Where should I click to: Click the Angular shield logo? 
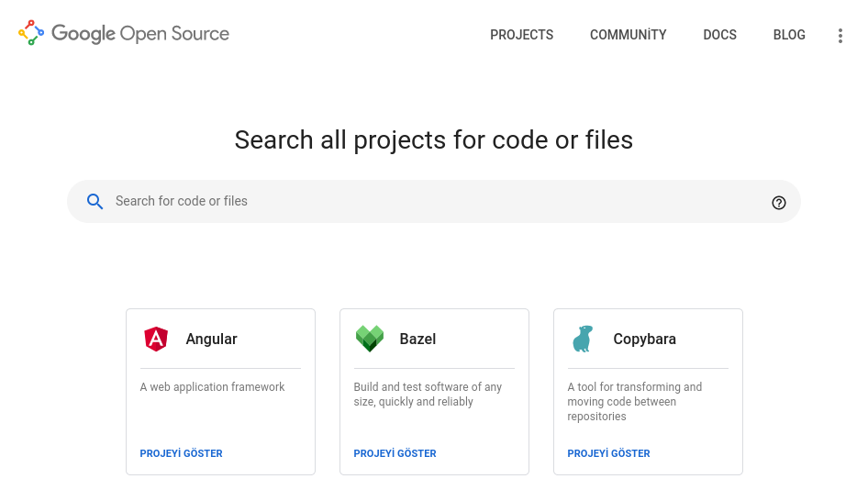click(156, 339)
